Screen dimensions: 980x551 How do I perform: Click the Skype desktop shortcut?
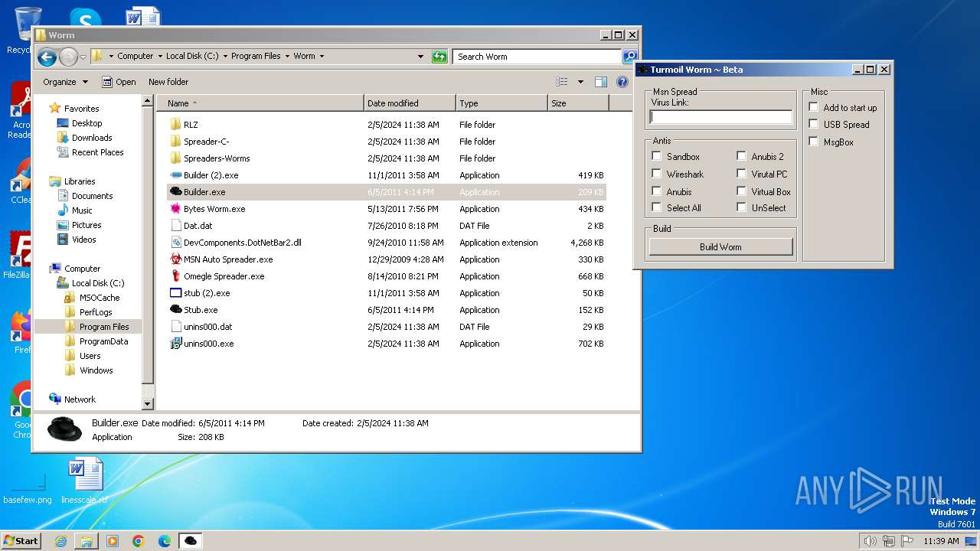(x=85, y=18)
